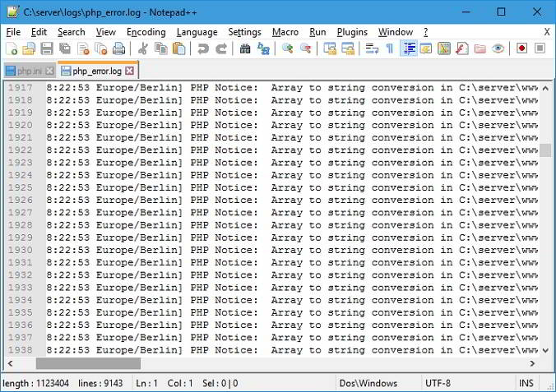The height and width of the screenshot is (392, 556).
Task: Toggle word wrap toolbar icon
Action: pyautogui.click(x=372, y=48)
